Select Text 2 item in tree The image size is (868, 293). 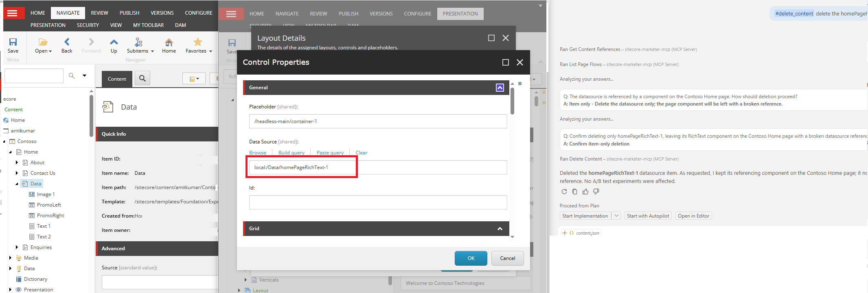(44, 237)
